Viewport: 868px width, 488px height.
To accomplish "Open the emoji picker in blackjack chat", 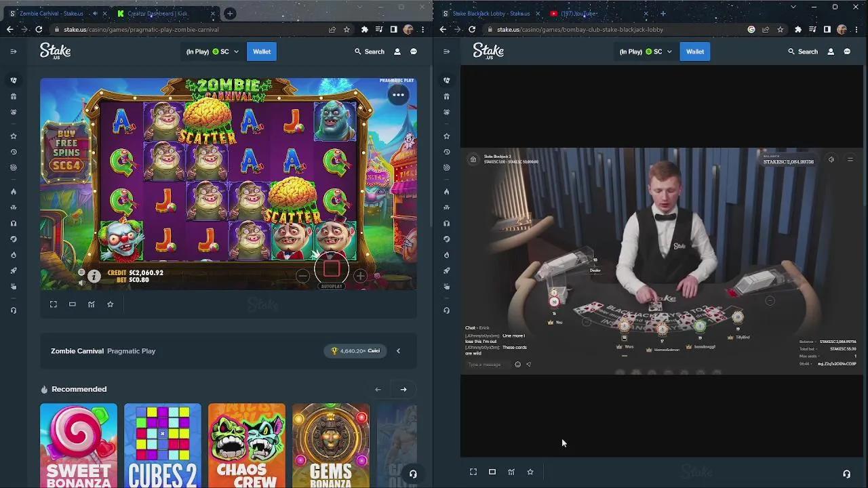I will [517, 364].
